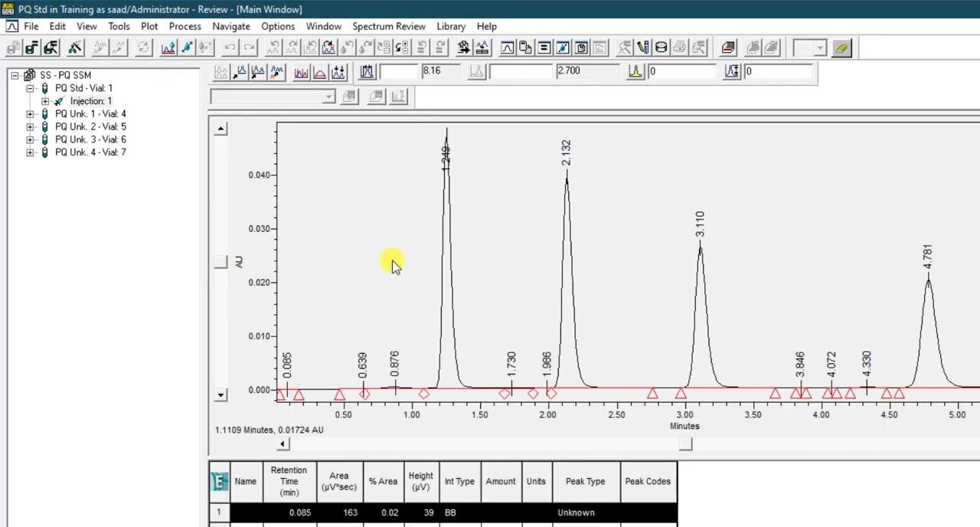Click the Retention Time column header

[289, 481]
